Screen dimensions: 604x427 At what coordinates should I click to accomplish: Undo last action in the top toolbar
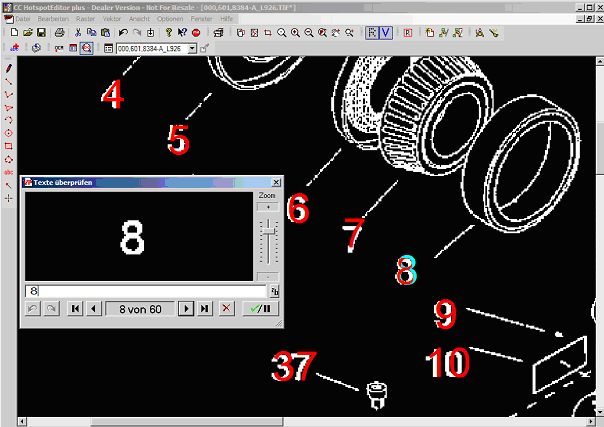(x=123, y=33)
